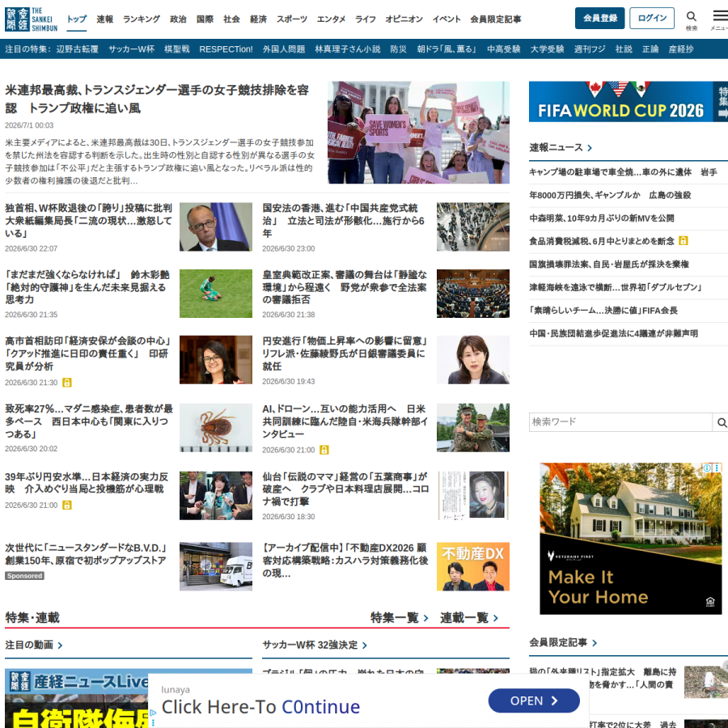Open 国旗損壊罪法案 news item
The image size is (728, 728).
click(x=609, y=265)
